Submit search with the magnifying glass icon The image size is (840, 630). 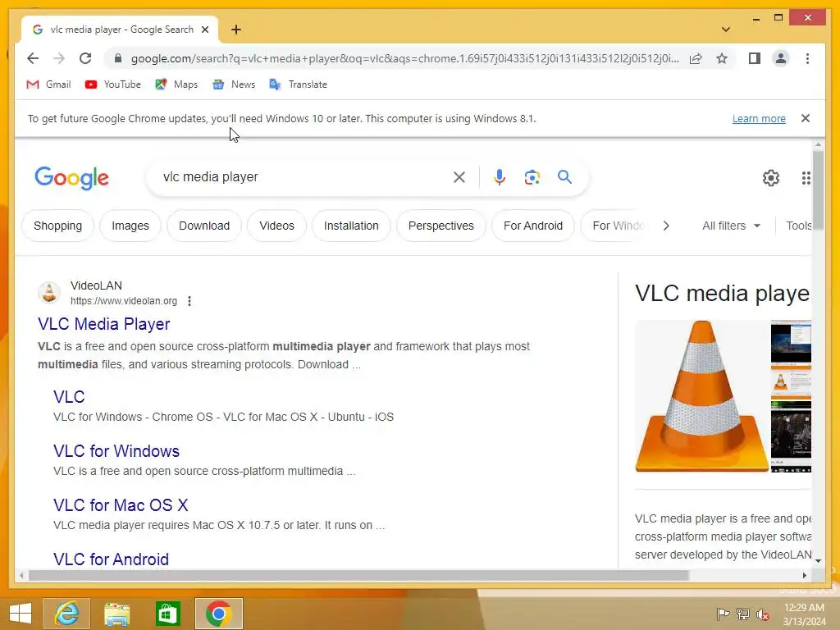[x=564, y=177]
